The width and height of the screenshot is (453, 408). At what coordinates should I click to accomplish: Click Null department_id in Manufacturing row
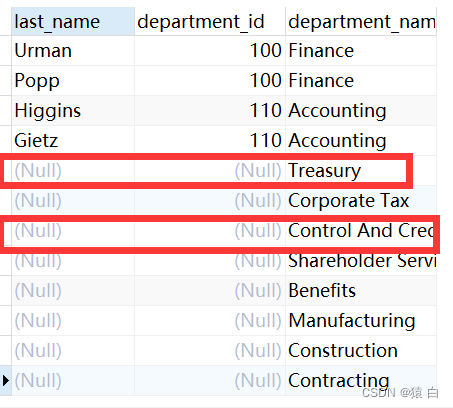click(210, 321)
